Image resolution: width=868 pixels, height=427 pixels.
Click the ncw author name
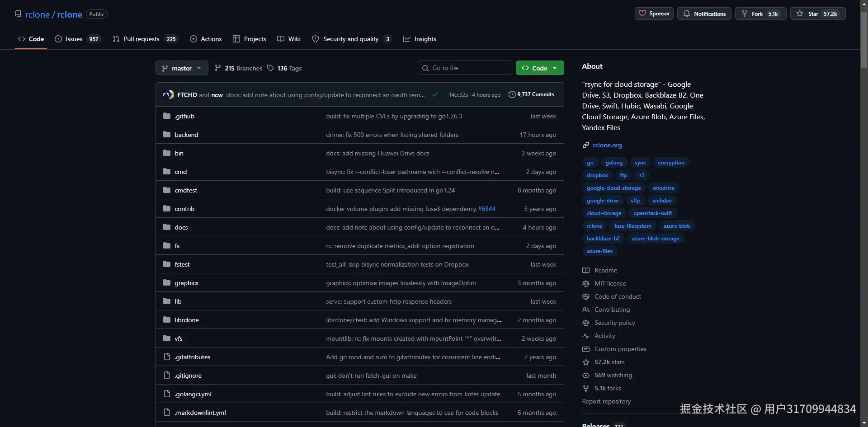[217, 95]
